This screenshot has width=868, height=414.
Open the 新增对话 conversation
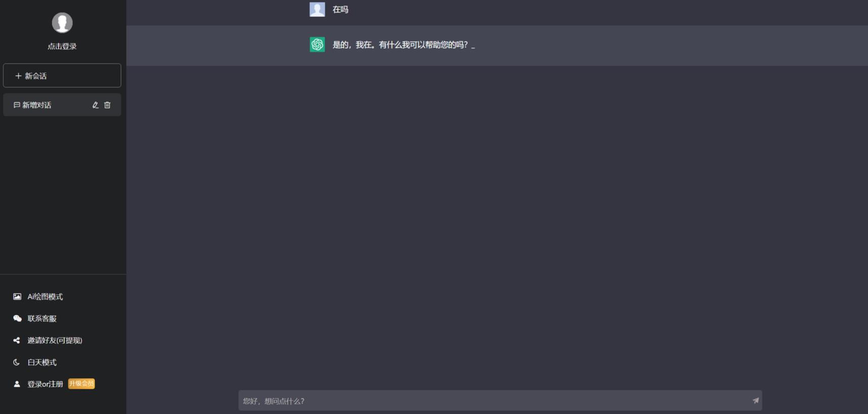click(62, 105)
